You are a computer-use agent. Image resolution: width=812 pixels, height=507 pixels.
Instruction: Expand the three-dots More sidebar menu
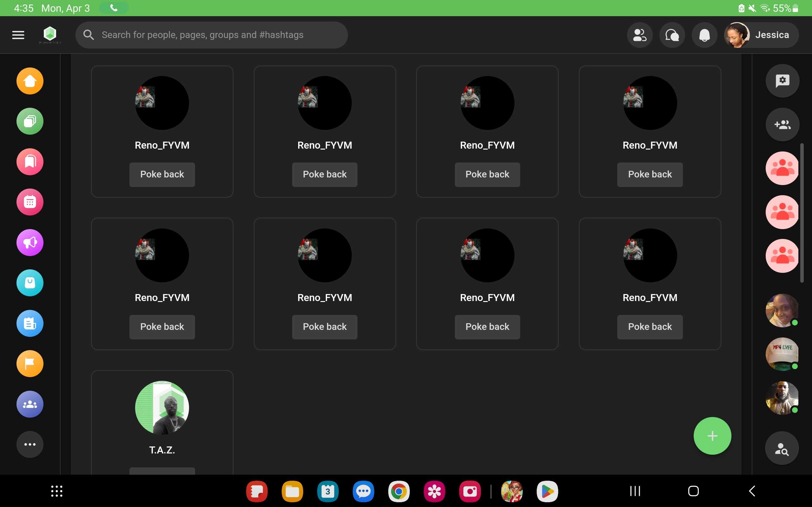click(30, 444)
